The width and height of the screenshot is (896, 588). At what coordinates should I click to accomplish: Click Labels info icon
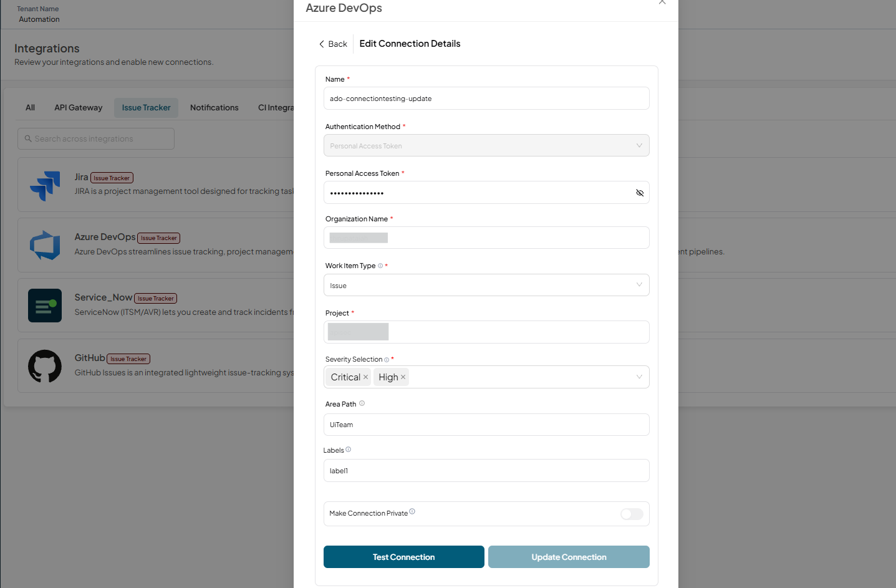click(348, 450)
